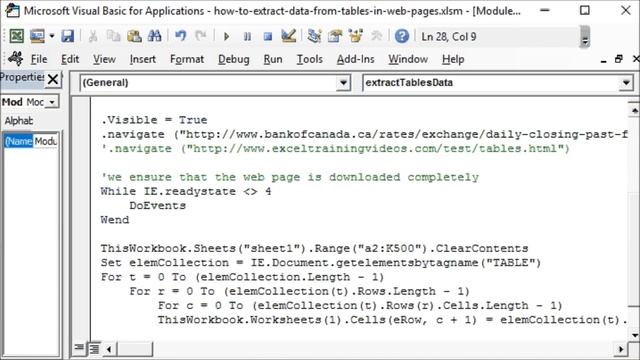The width and height of the screenshot is (640, 360).
Task: Open Find with the binoculars icon
Action: pos(154,36)
